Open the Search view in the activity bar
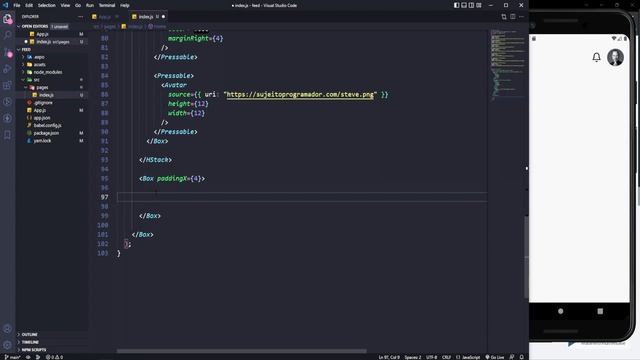640x360 pixels. [7, 35]
